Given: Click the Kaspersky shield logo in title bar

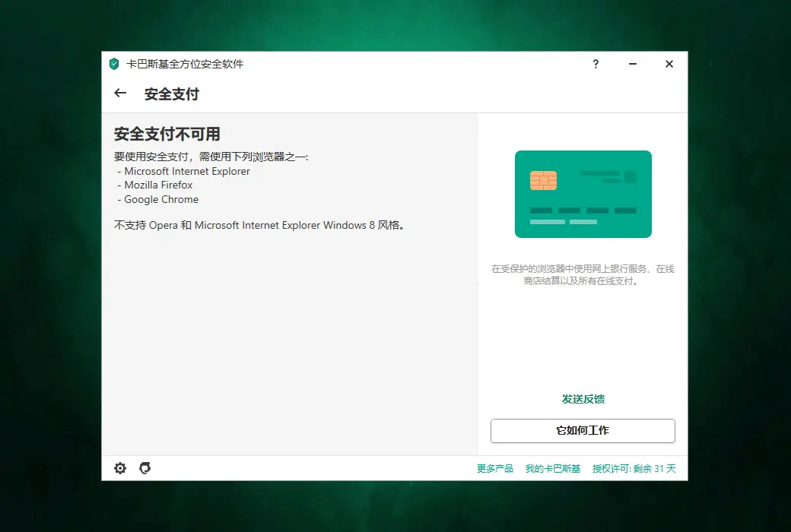Looking at the screenshot, I should tap(114, 64).
